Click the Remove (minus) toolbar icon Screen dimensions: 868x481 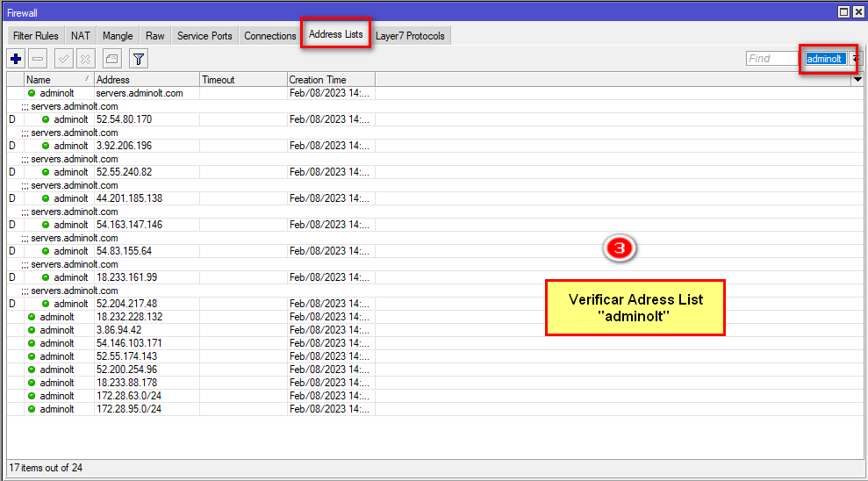tap(38, 59)
